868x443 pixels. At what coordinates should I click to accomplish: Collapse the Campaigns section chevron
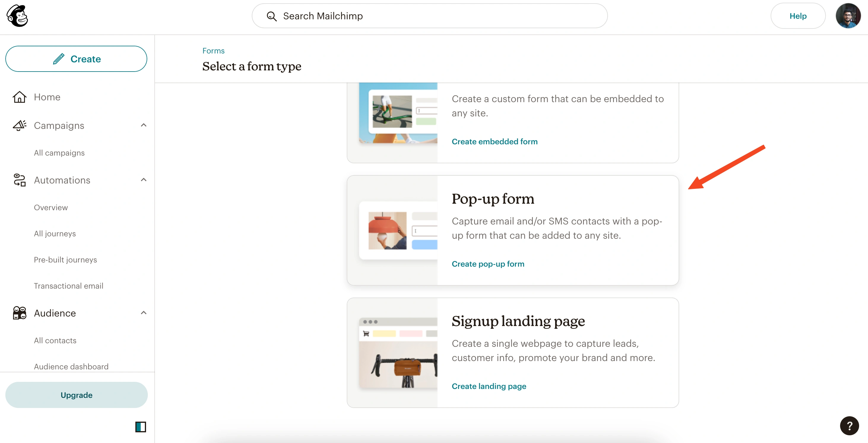tap(144, 125)
